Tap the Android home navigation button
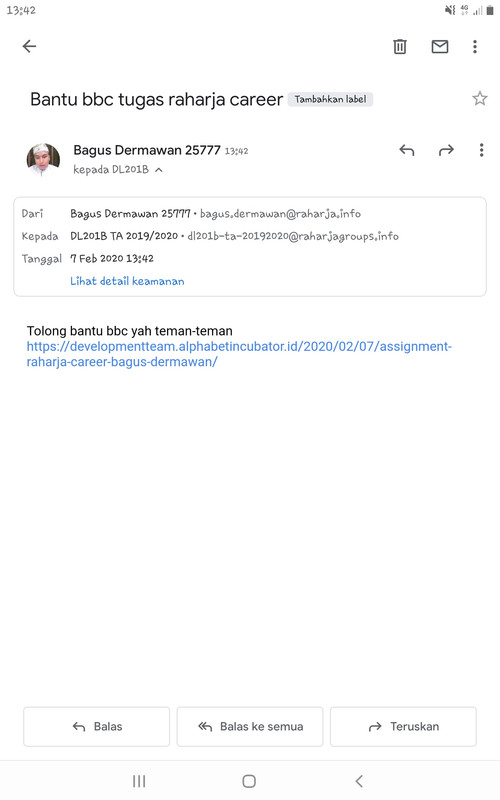This screenshot has width=500, height=800. coord(249,781)
